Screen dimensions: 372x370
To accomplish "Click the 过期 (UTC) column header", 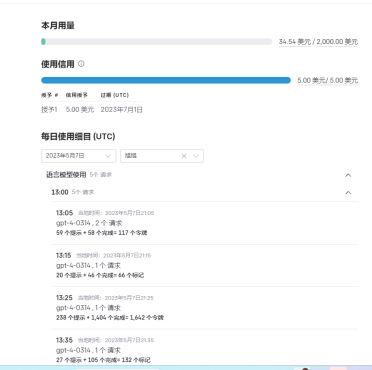I will (x=115, y=95).
